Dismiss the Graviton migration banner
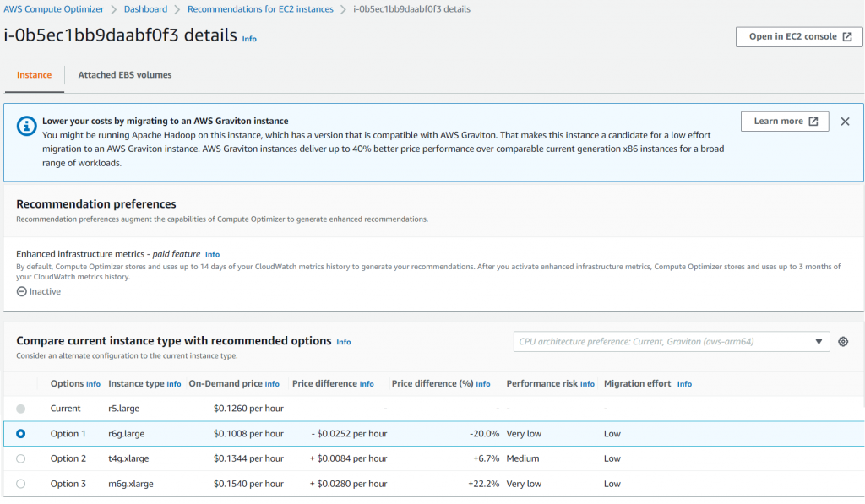This screenshot has height=504, width=865. (x=845, y=121)
